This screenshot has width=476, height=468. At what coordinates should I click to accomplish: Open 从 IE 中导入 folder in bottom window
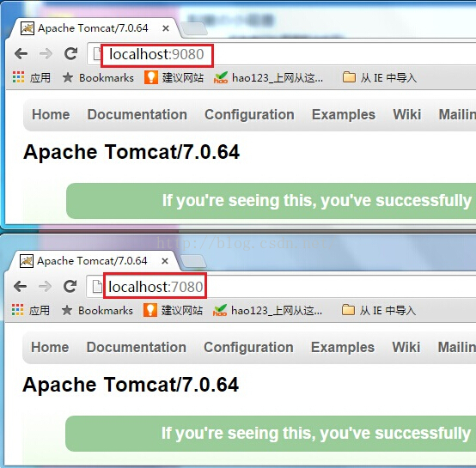[379, 310]
